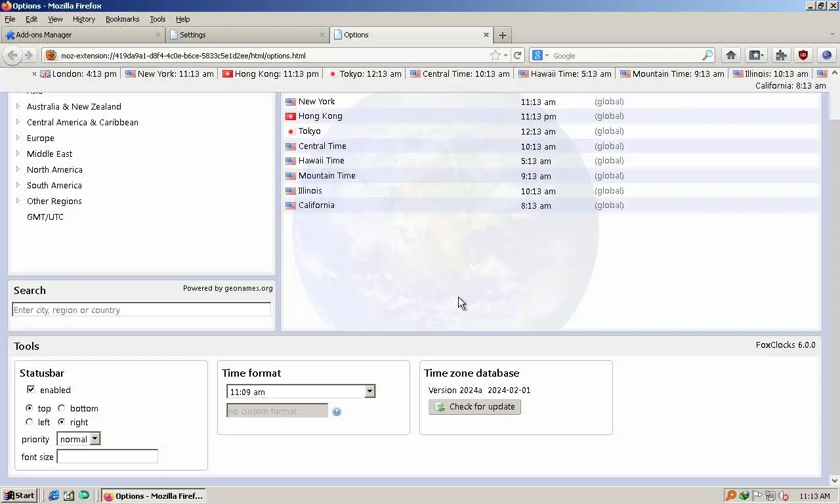The image size is (840, 504).
Task: Expand Australia & New Zealand region
Action: click(18, 106)
